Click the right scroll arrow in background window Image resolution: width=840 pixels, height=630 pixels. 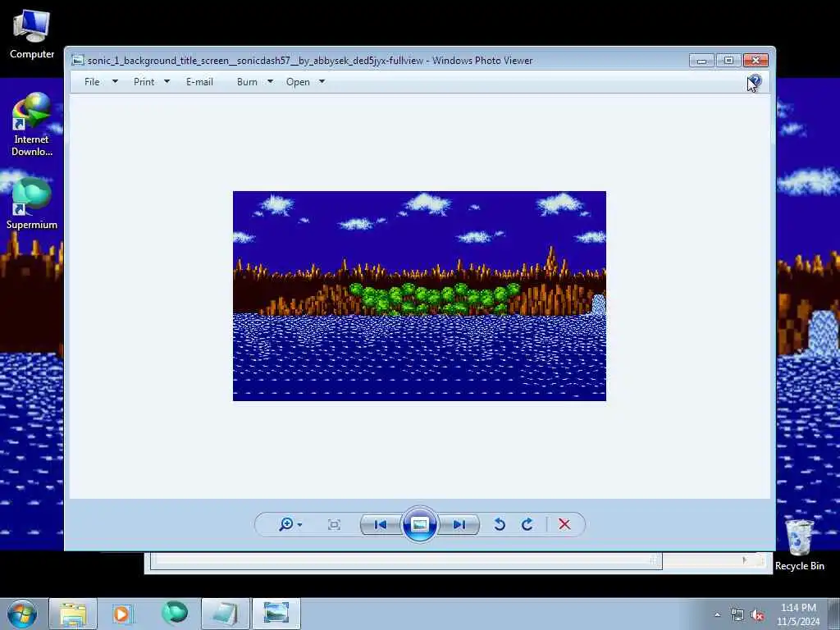[x=744, y=560]
